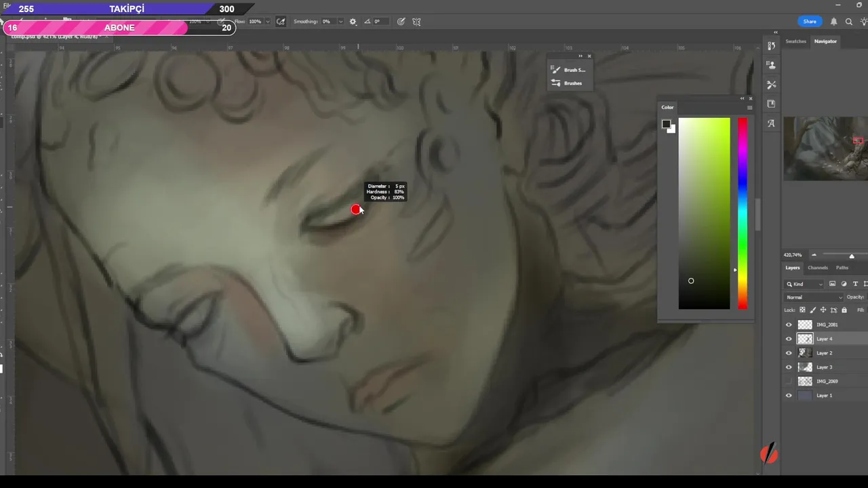Open the Clone Source panel icon

(x=771, y=65)
